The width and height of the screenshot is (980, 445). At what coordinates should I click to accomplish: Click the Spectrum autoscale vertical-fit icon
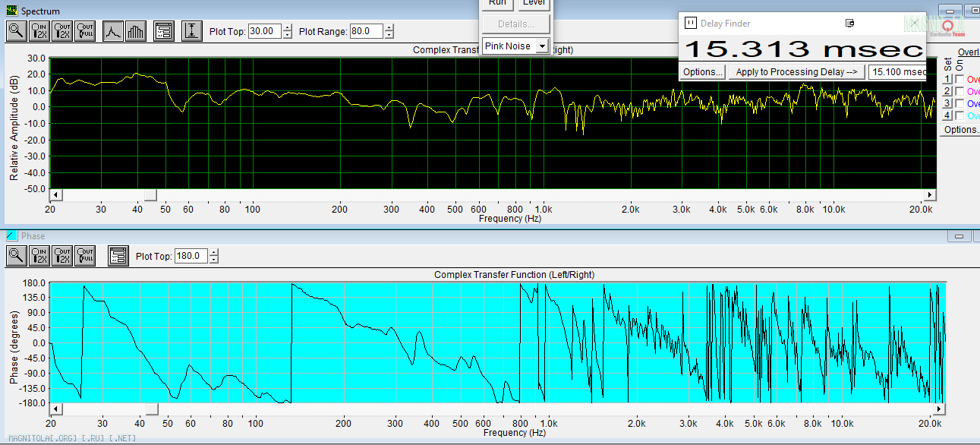point(192,31)
